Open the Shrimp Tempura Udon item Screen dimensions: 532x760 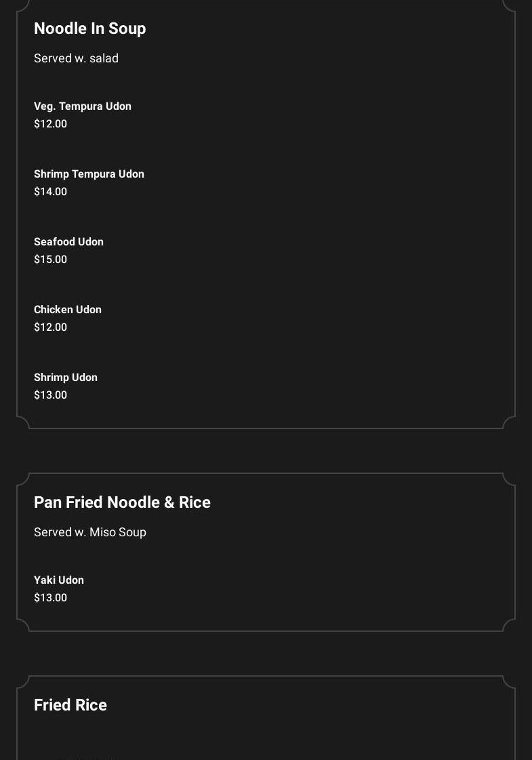pyautogui.click(x=89, y=174)
